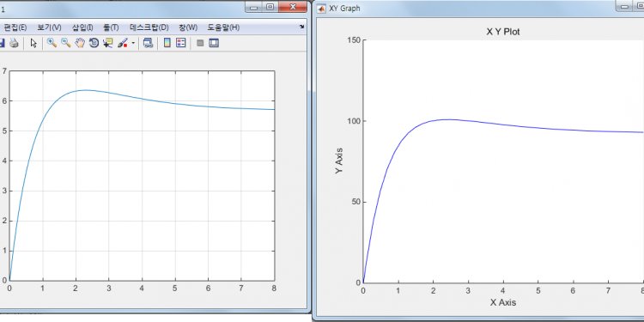644x322 pixels.
Task: Select the Brush data tool
Action: pyautogui.click(x=123, y=43)
